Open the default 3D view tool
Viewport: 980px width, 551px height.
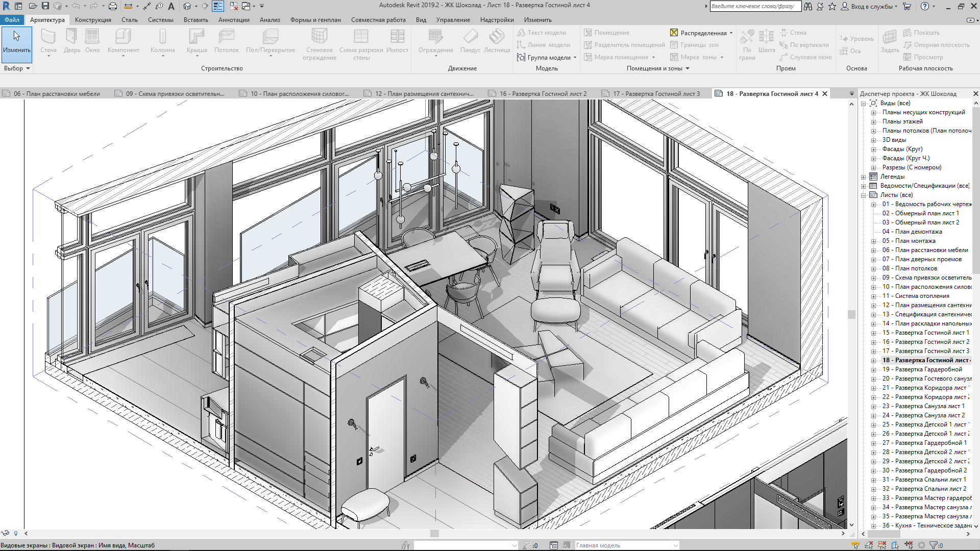coord(187,6)
